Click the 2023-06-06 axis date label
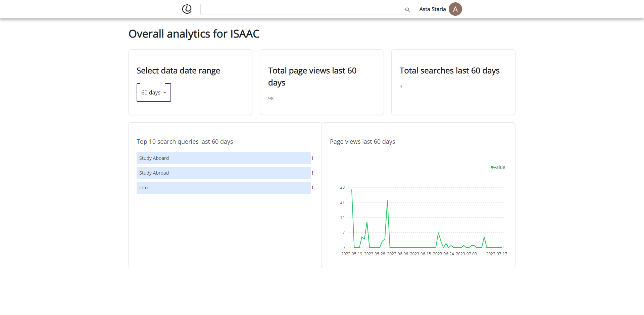The width and height of the screenshot is (644, 315). tap(398, 254)
